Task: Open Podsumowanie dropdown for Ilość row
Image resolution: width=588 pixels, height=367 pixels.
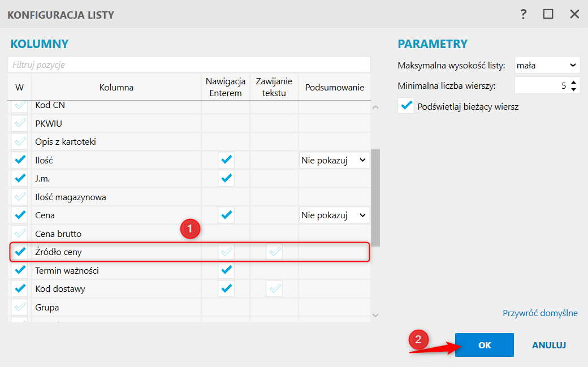Action: [x=335, y=160]
